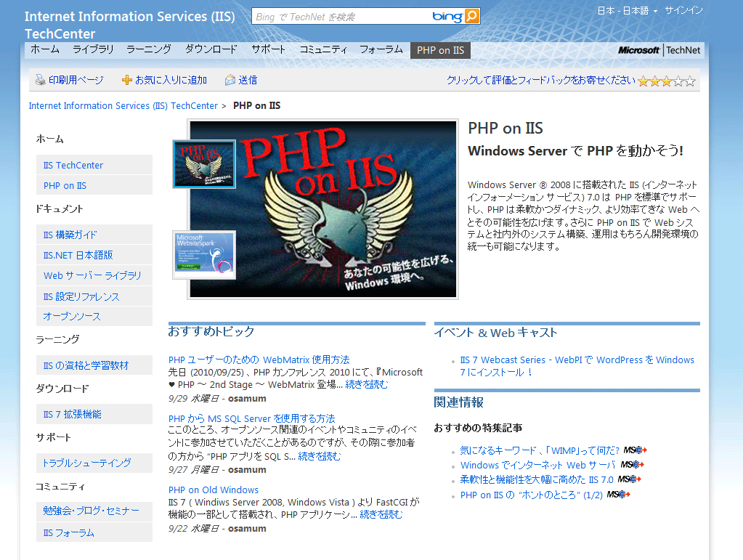Open the フォーラム menu tab
The height and width of the screenshot is (560, 743).
tap(381, 49)
